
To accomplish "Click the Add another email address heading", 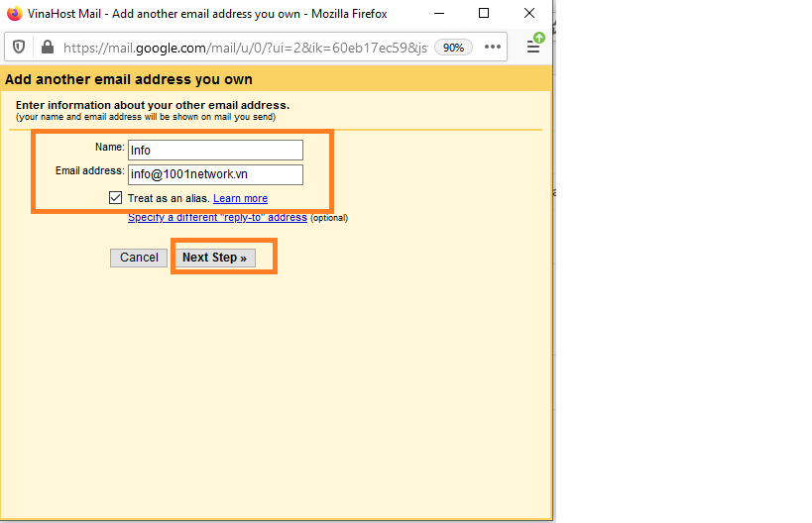I will [x=129, y=79].
